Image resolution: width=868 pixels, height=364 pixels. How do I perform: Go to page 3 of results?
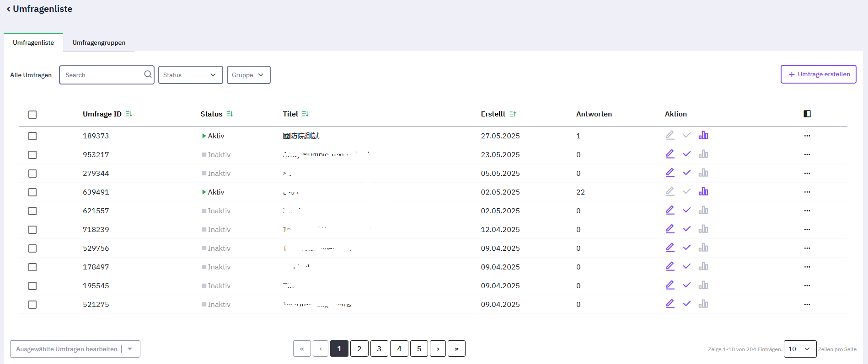(x=379, y=348)
